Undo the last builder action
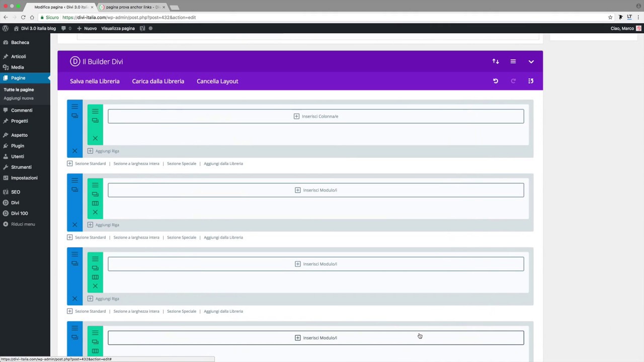Viewport: 644px width, 362px height. (x=496, y=81)
